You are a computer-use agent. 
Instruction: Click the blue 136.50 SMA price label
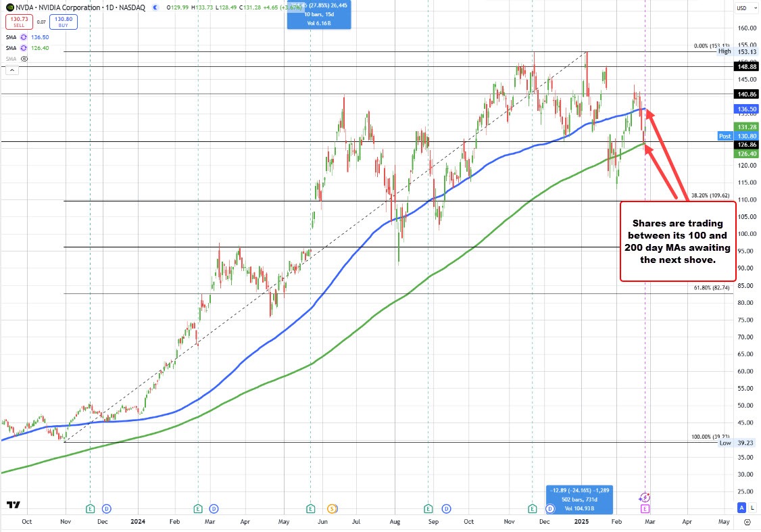747,110
